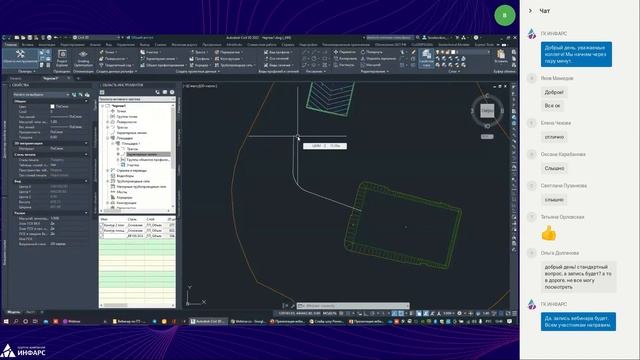Toggle the checkbox in the first feature line row
The width and height of the screenshot is (640, 360).
(102, 225)
